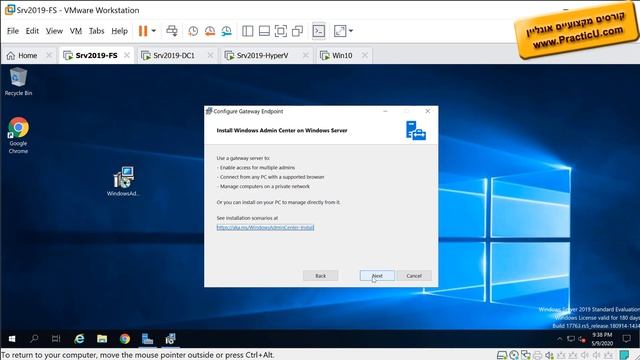The height and width of the screenshot is (360, 640).
Task: Open the Tabs menu
Action: pyautogui.click(x=96, y=31)
